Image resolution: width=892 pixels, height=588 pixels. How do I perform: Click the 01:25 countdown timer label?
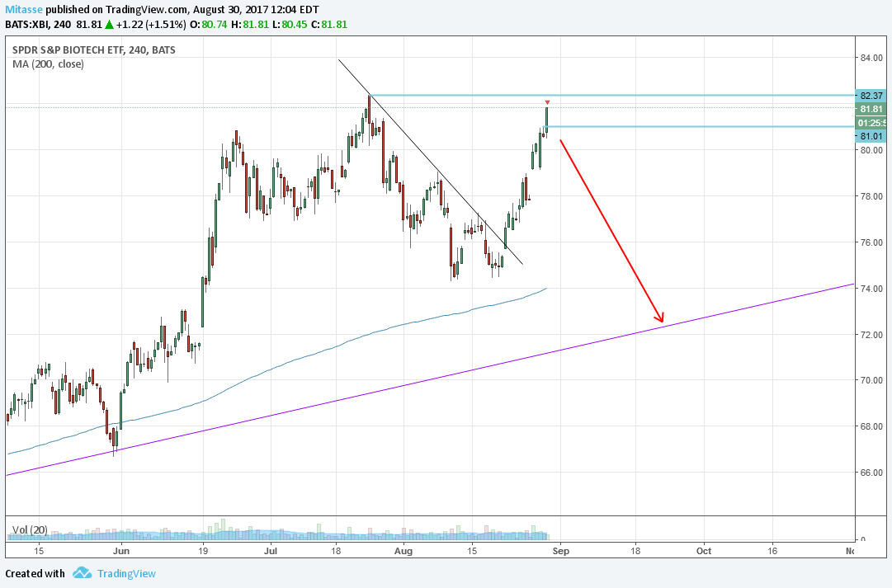point(871,123)
